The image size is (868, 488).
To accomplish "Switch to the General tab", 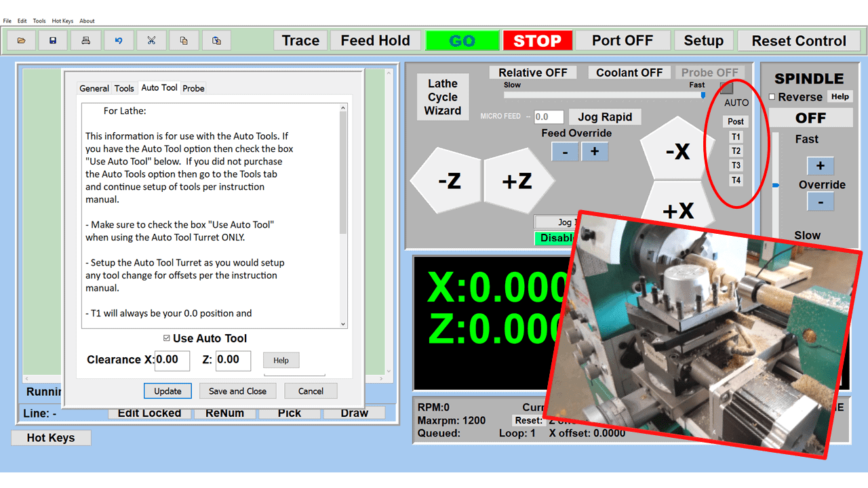I will [x=94, y=87].
